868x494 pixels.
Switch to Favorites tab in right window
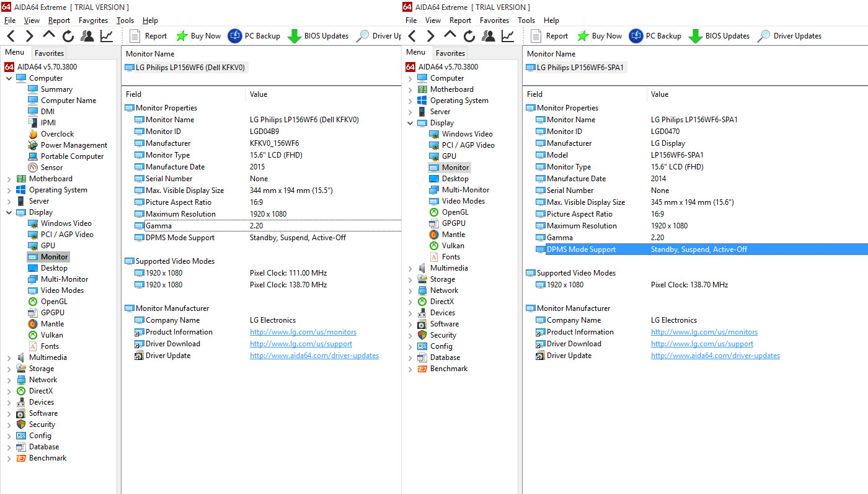pos(450,53)
